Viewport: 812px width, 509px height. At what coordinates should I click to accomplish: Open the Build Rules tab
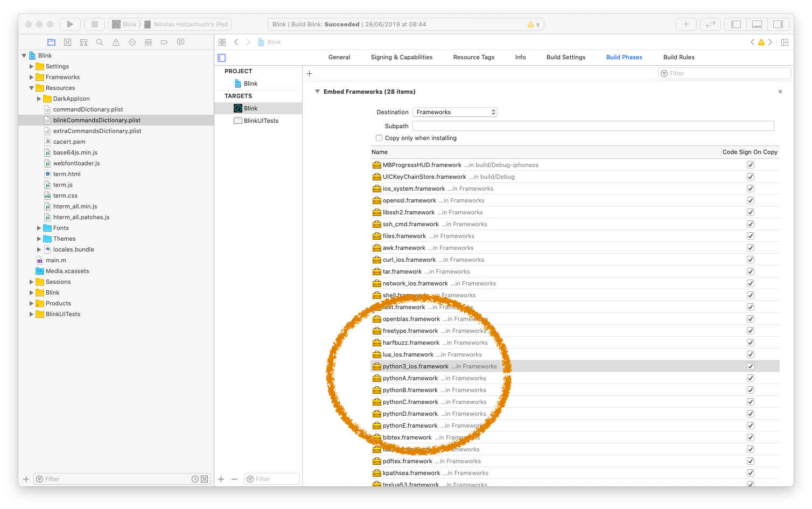[x=679, y=57]
